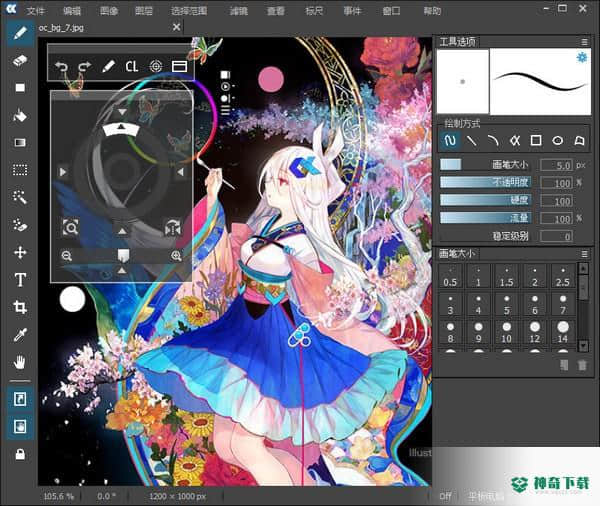Close the oc_bg_7.jpg tab
This screenshot has height=506, width=600.
[176, 27]
